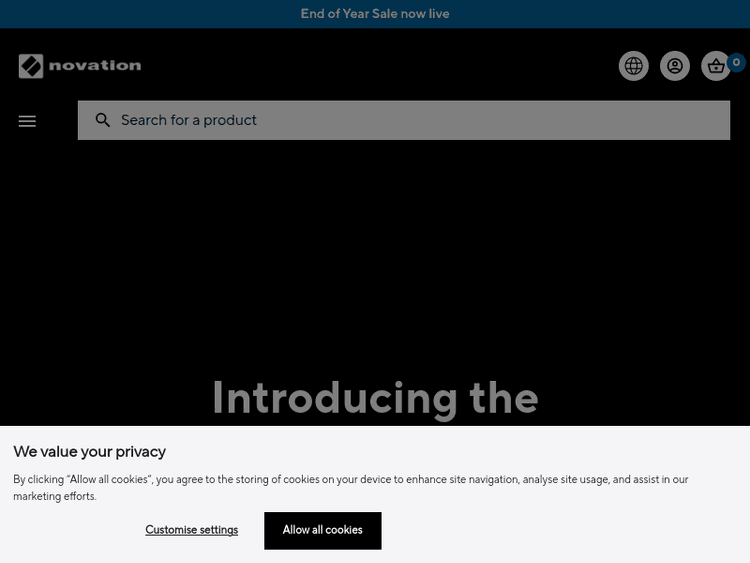
Task: Click the black hero banner area
Action: point(375,260)
